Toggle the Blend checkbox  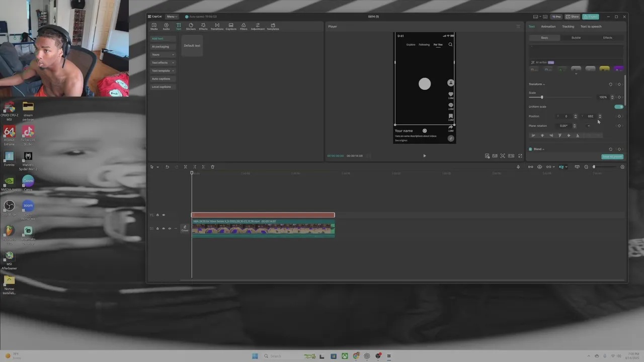530,149
